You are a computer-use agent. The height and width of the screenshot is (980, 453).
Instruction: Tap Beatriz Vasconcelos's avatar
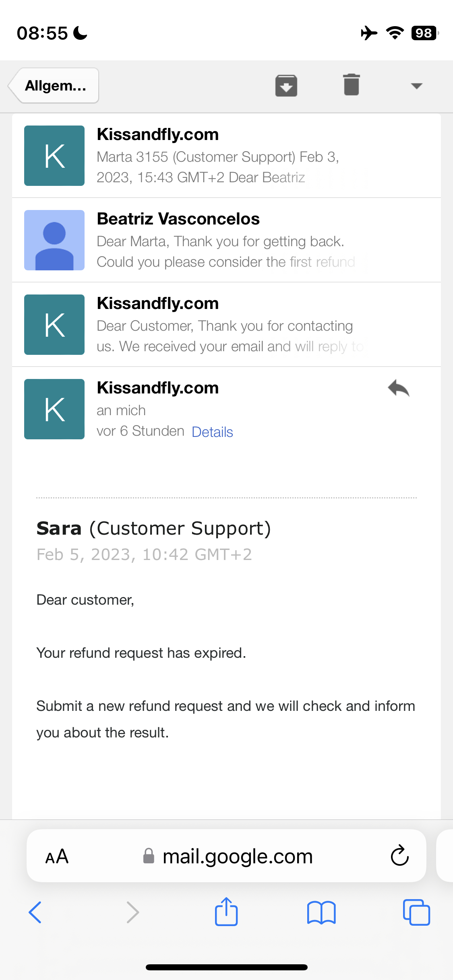point(54,240)
